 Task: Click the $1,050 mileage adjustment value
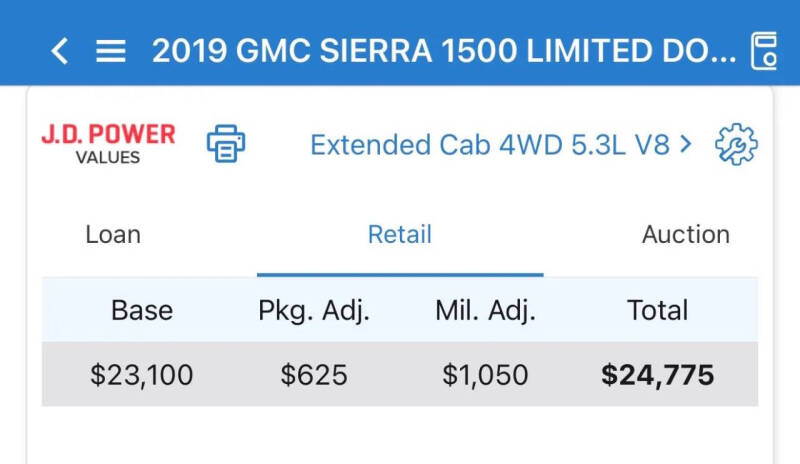pos(485,375)
